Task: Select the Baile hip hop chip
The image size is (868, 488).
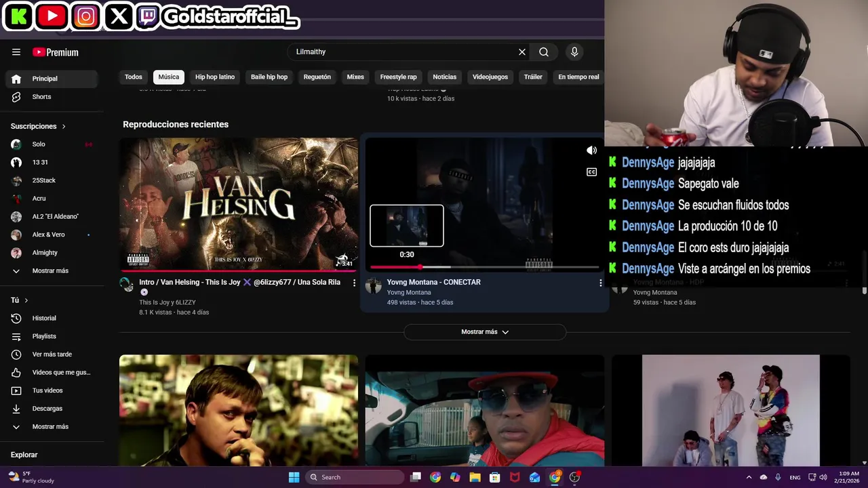Action: [269, 77]
